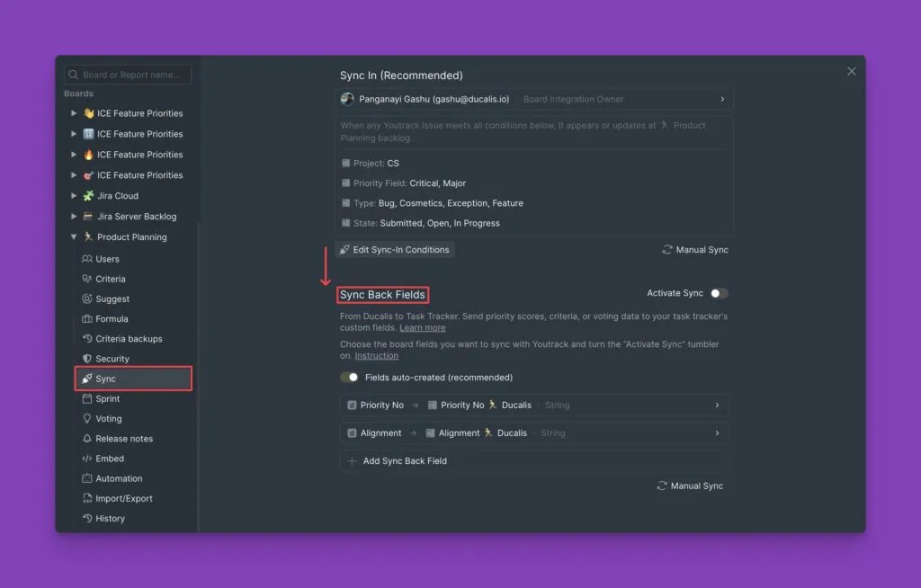The image size is (921, 588).
Task: Open Security via its lock icon
Action: coord(87,359)
